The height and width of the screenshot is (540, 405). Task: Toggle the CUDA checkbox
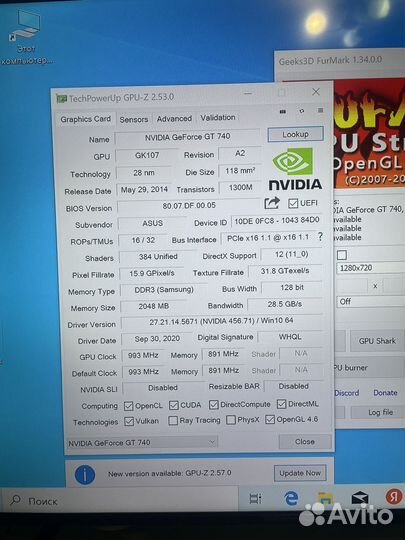pos(174,405)
